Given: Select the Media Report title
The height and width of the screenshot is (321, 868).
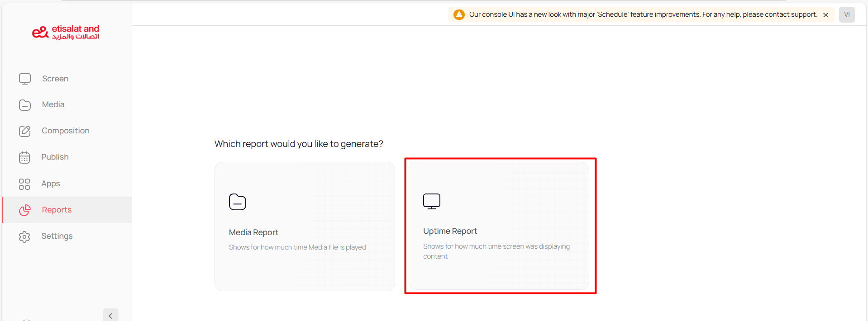Looking at the screenshot, I should 253,232.
